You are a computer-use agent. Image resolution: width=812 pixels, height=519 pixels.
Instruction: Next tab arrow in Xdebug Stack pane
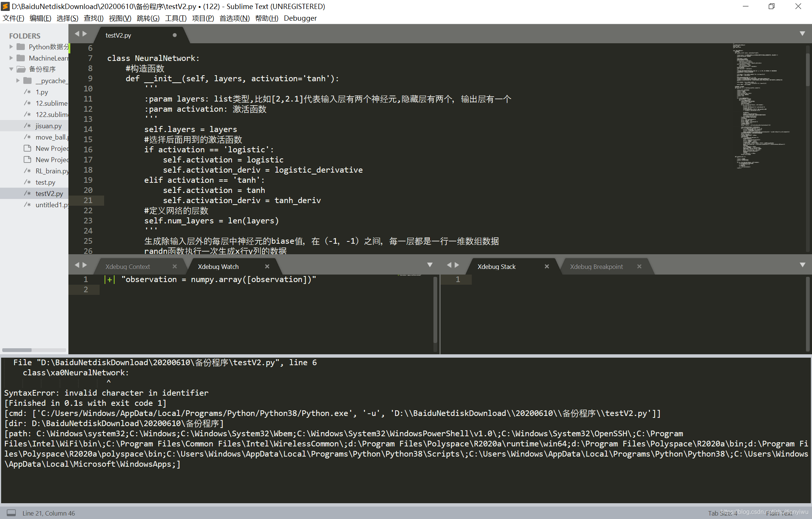click(x=457, y=265)
